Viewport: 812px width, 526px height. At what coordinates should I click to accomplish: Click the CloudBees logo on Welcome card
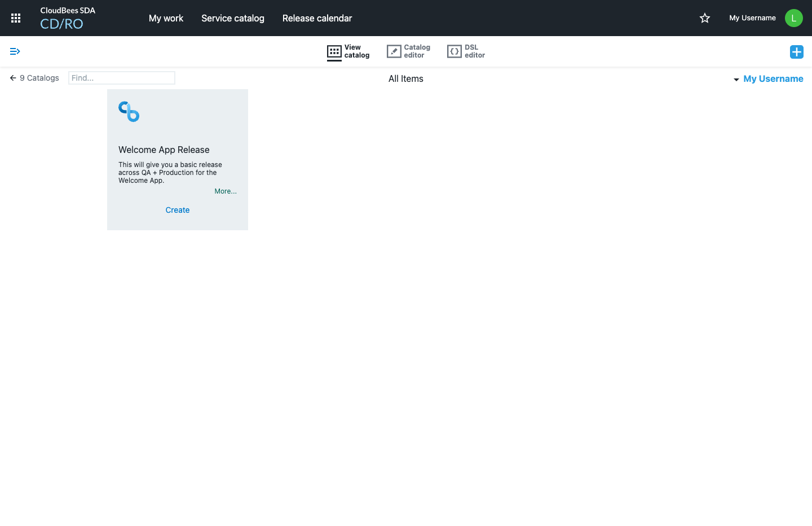[129, 112]
